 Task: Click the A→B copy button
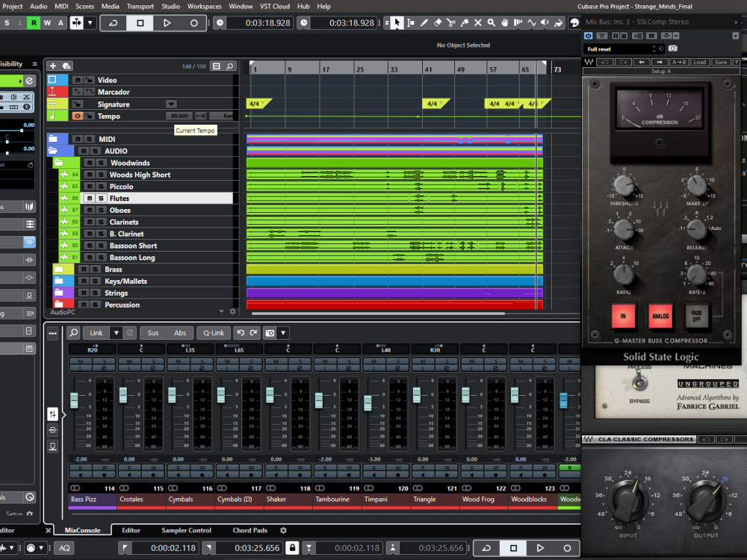679,62
